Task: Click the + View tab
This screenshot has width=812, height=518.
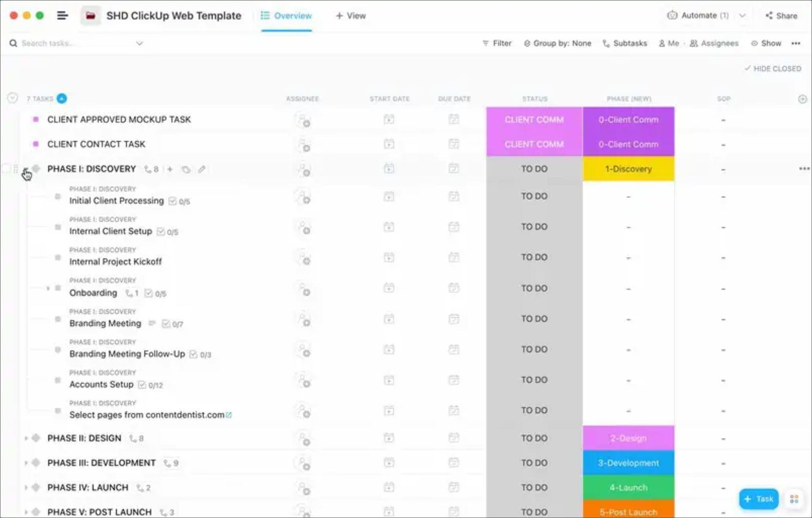Action: (351, 16)
